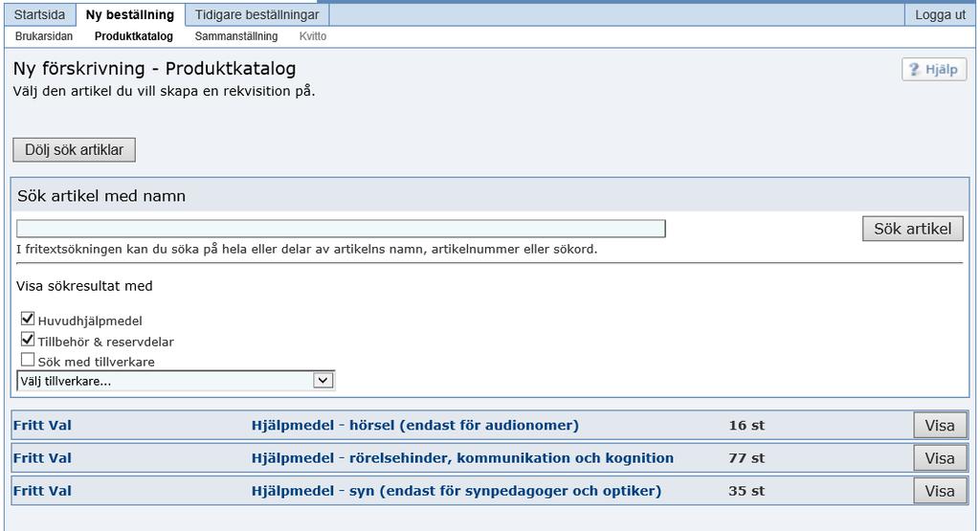This screenshot has height=531, width=980.
Task: Open the Startsida tab
Action: [x=39, y=15]
